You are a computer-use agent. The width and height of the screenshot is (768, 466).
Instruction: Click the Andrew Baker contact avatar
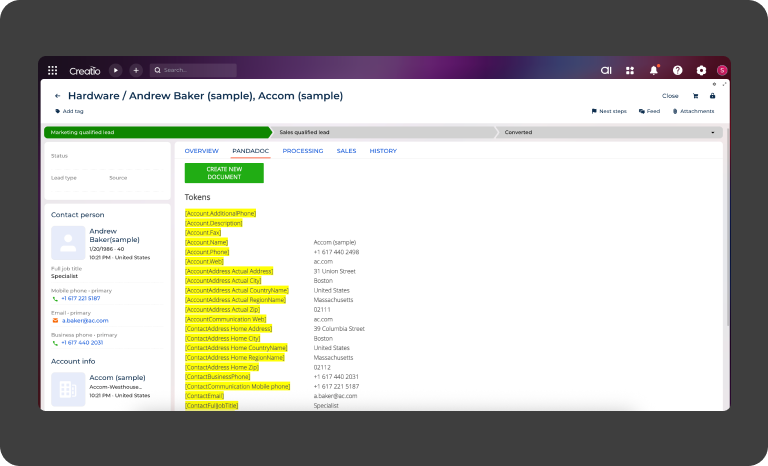point(68,243)
